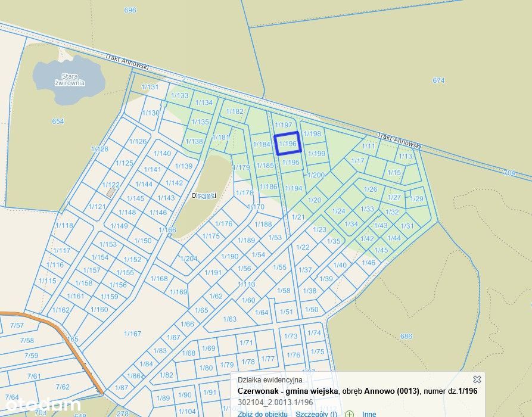Click parcel label 1/73
The height and width of the screenshot is (417, 532).
click(291, 336)
